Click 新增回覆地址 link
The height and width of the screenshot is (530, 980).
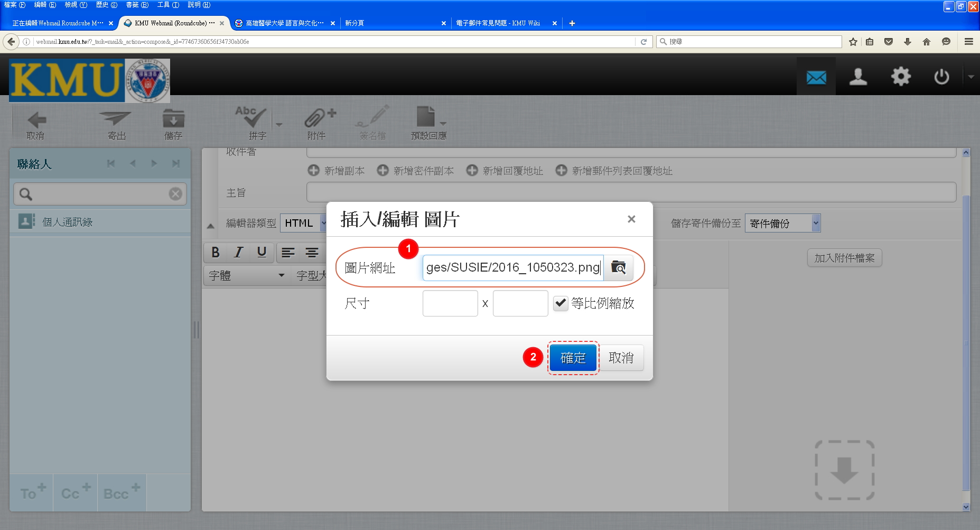coord(505,171)
